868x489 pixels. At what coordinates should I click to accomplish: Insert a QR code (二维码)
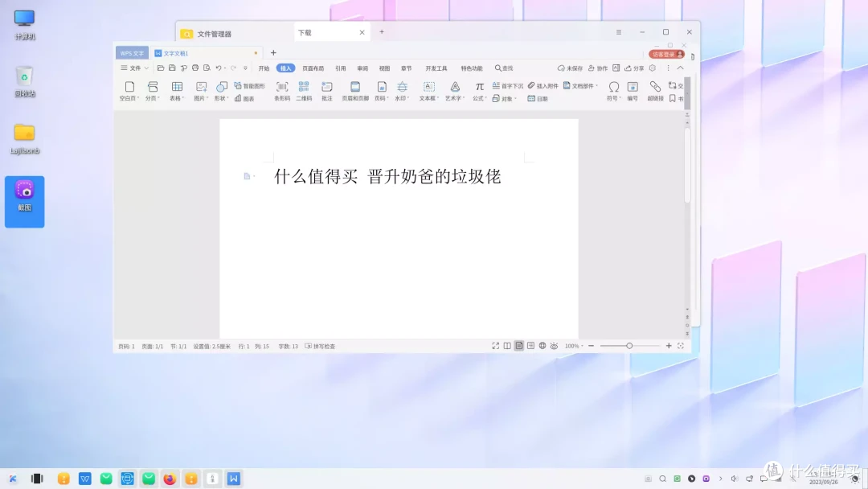click(x=304, y=91)
